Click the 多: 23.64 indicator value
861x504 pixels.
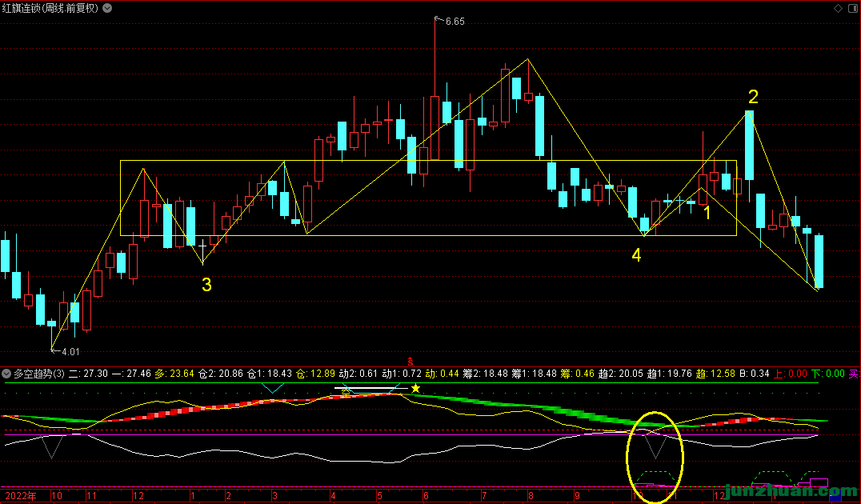pos(174,374)
